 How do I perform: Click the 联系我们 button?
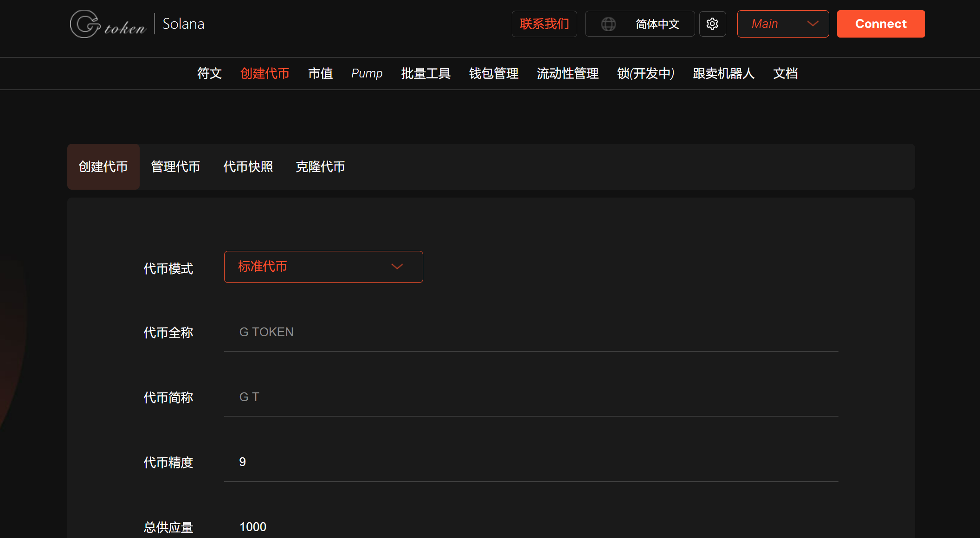coord(544,24)
